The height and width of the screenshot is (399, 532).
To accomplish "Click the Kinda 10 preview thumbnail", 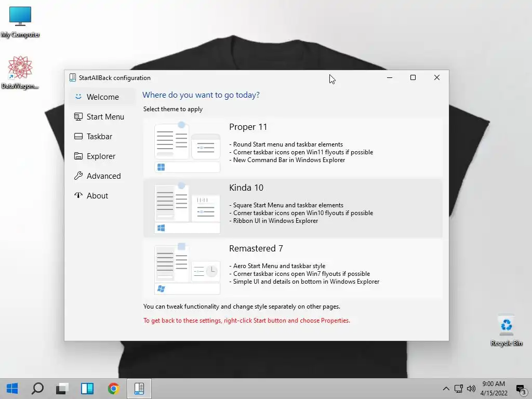I will pyautogui.click(x=187, y=208).
